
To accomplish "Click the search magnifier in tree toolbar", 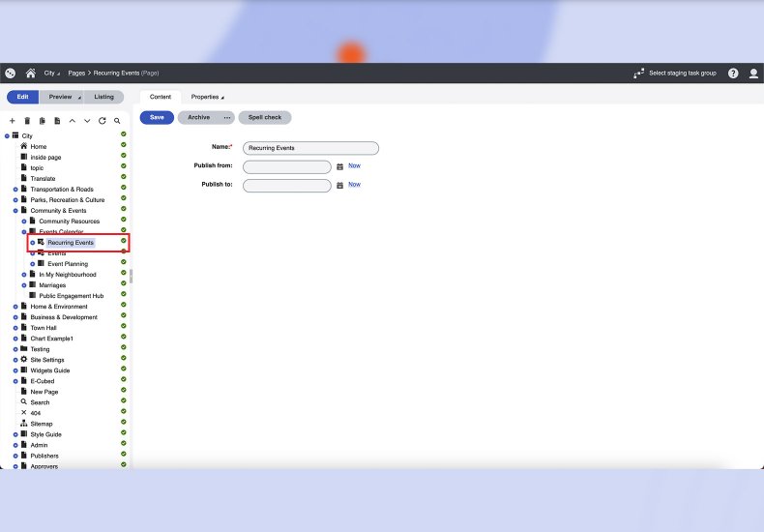I will point(117,121).
